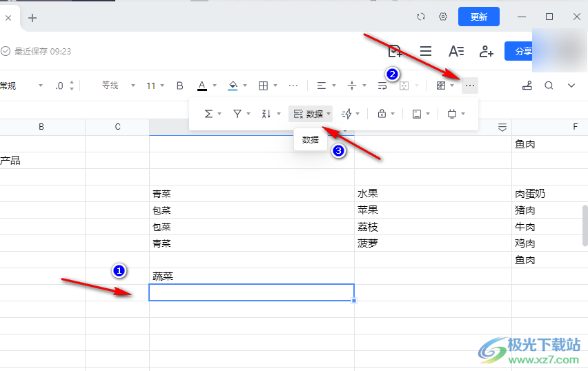
Task: Close the current tab
Action: click(x=8, y=18)
